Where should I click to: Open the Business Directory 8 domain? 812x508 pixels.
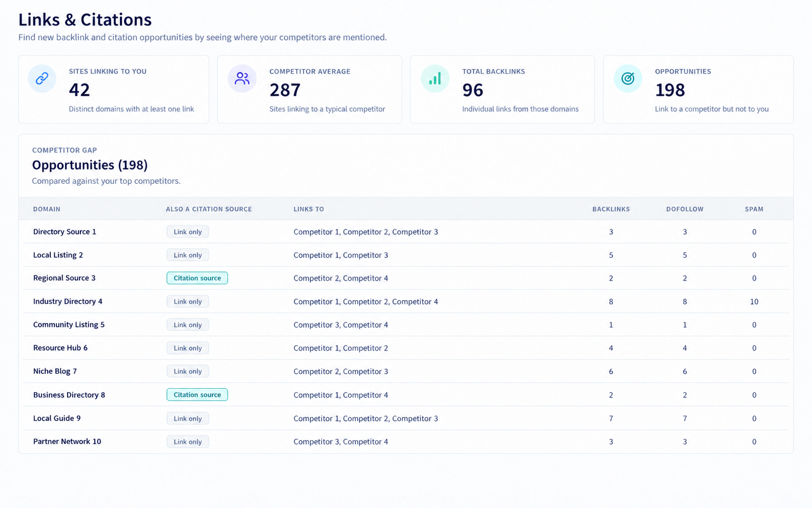click(x=69, y=395)
